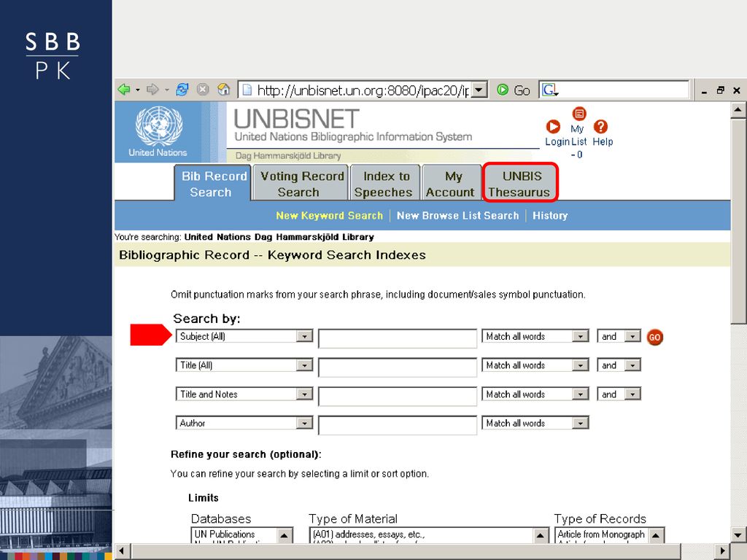
Task: Open the Author index dropdown
Action: [x=304, y=424]
